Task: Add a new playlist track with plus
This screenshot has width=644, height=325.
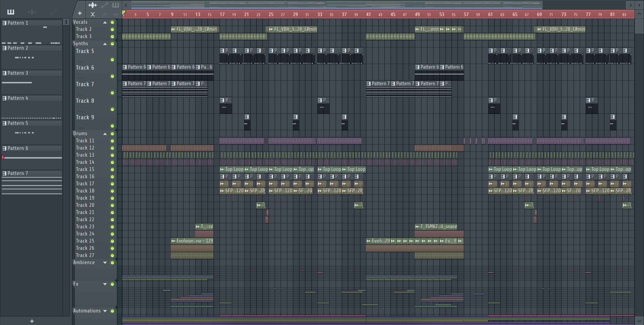Action: pyautogui.click(x=80, y=13)
